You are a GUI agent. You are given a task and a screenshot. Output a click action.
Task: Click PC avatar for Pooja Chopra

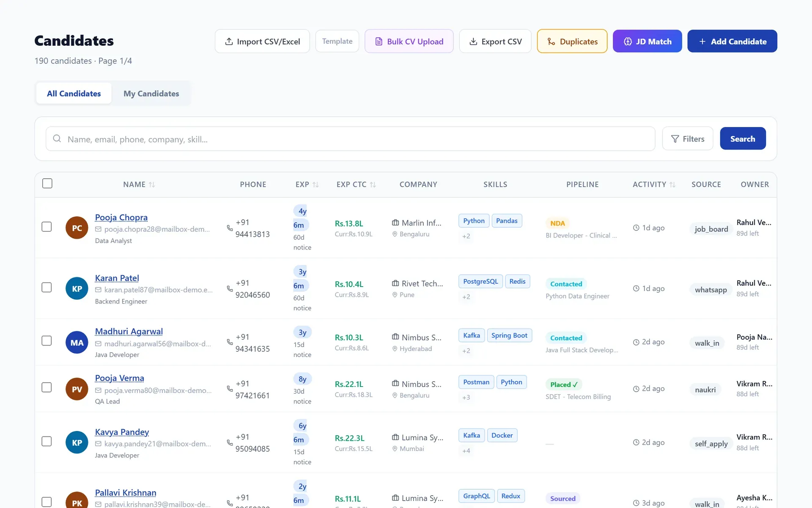[x=77, y=228]
